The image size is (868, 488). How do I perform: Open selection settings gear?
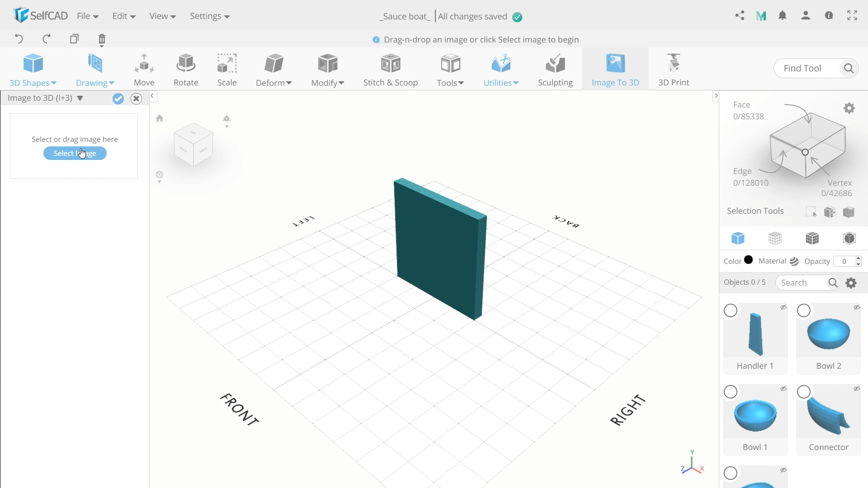tap(849, 108)
